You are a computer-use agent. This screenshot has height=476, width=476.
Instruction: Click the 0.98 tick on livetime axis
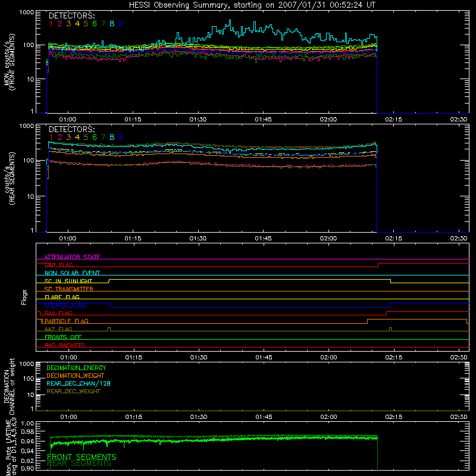27,431
